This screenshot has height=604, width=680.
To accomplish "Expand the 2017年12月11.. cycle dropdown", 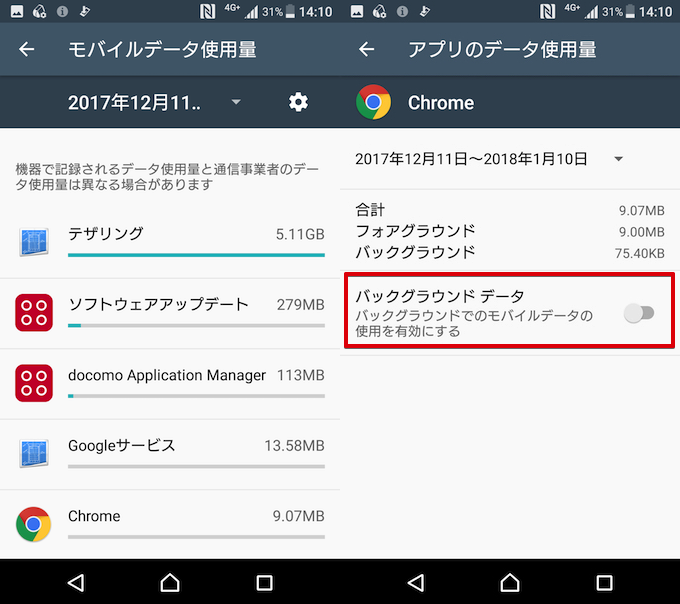I will tap(235, 102).
